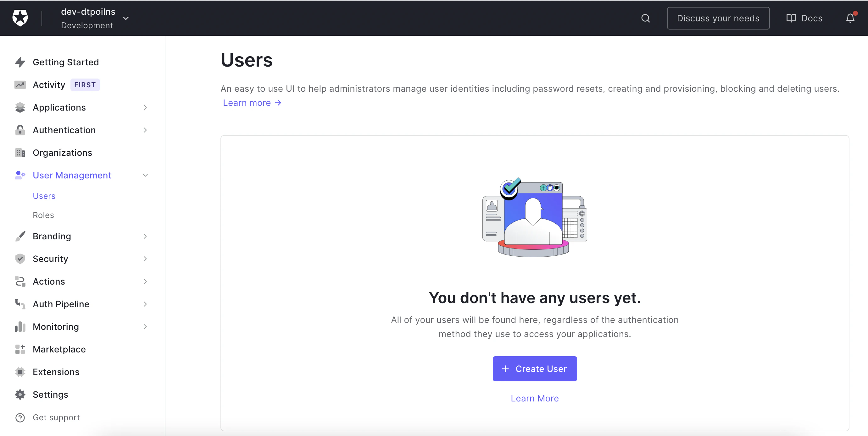Viewport: 868px width, 436px height.
Task: Select the Activity sidebar icon
Action: (x=20, y=85)
